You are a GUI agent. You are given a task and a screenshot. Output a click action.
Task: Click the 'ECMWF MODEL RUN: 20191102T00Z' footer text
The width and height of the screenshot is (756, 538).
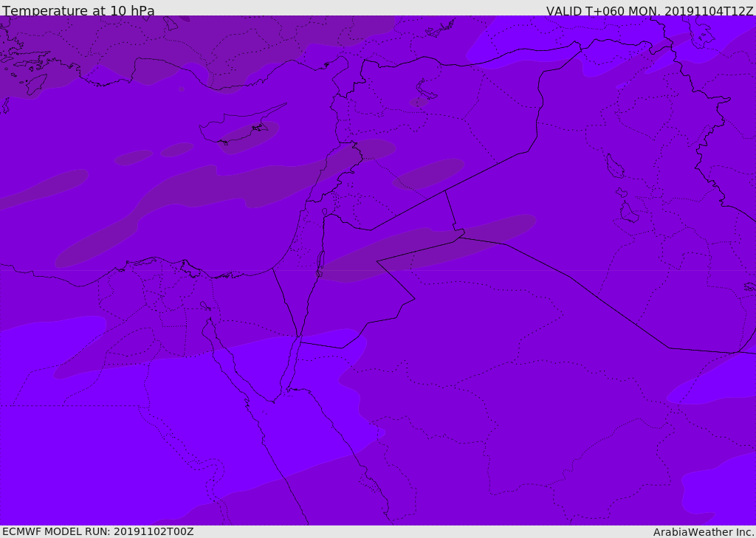(98, 531)
